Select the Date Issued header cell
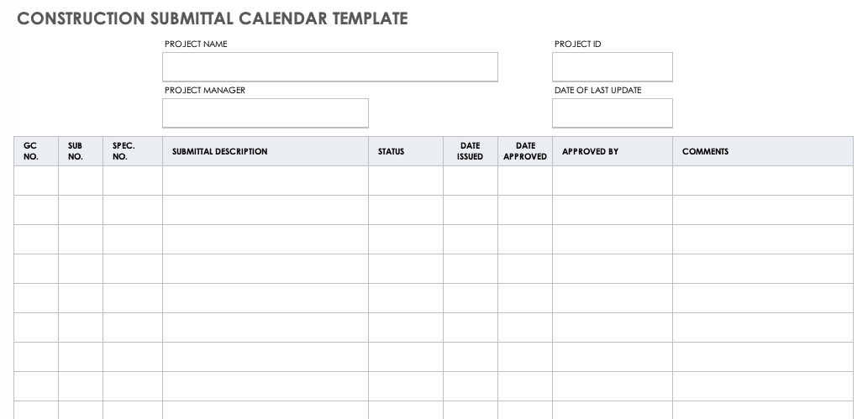This screenshot has height=419, width=868. coord(471,151)
